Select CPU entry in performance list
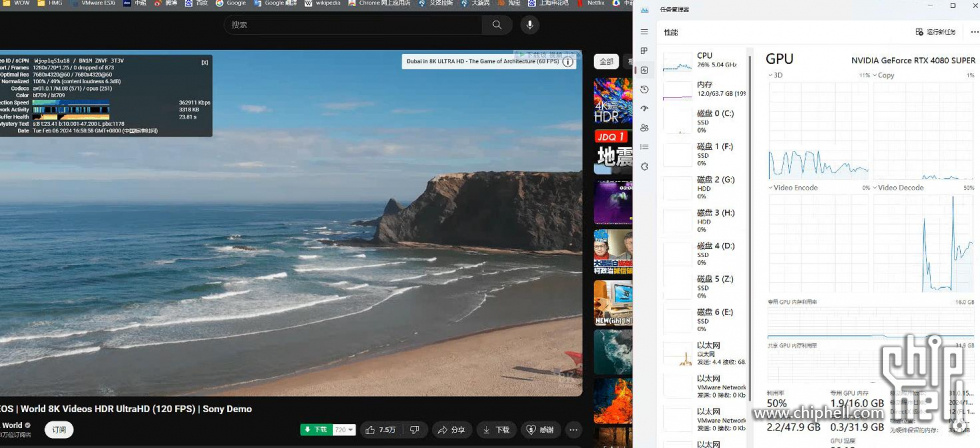The width and height of the screenshot is (980, 448). pos(706,60)
